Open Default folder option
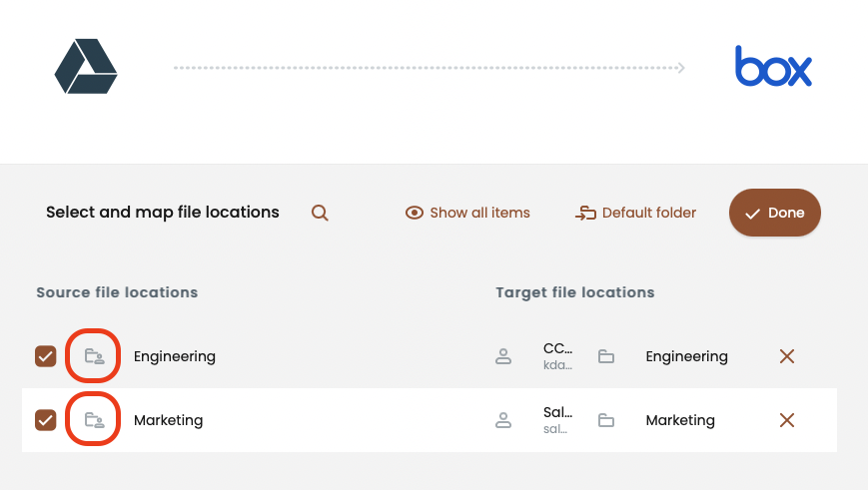 [649, 213]
